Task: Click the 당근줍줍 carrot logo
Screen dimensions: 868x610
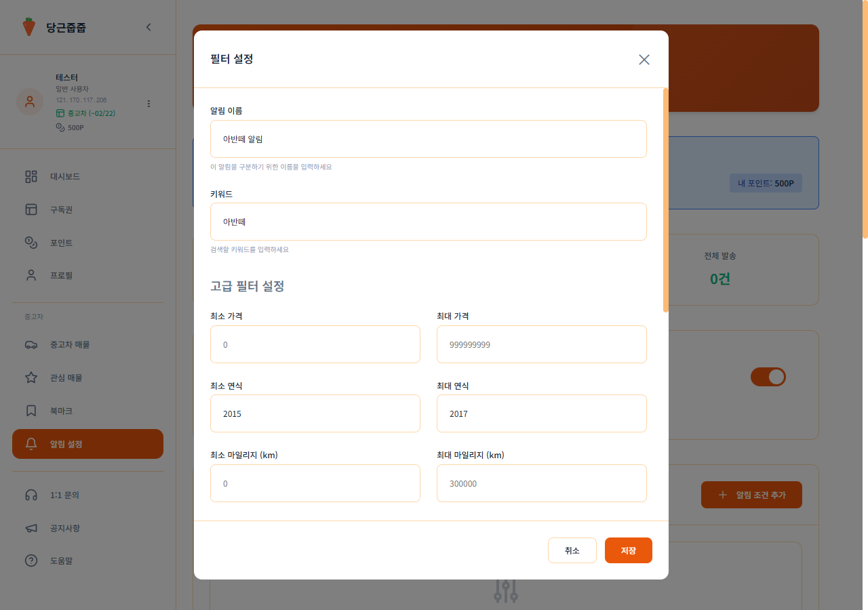Action: [29, 27]
